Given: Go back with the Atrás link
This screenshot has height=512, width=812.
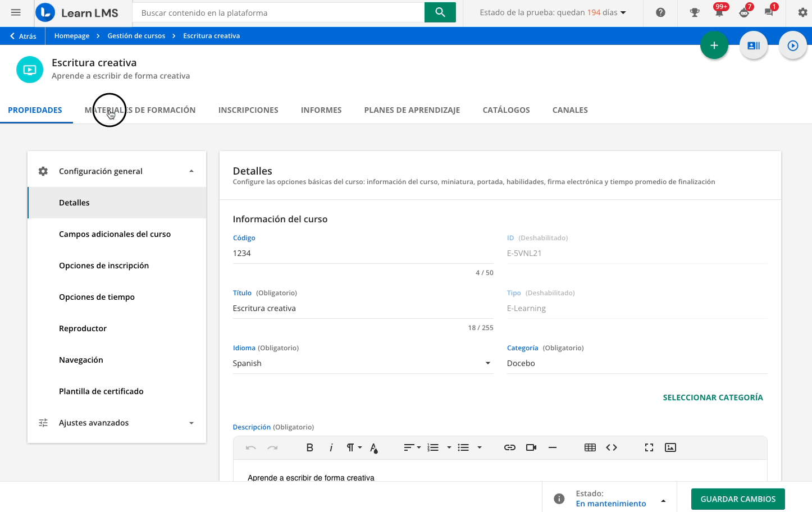Looking at the screenshot, I should click(23, 36).
